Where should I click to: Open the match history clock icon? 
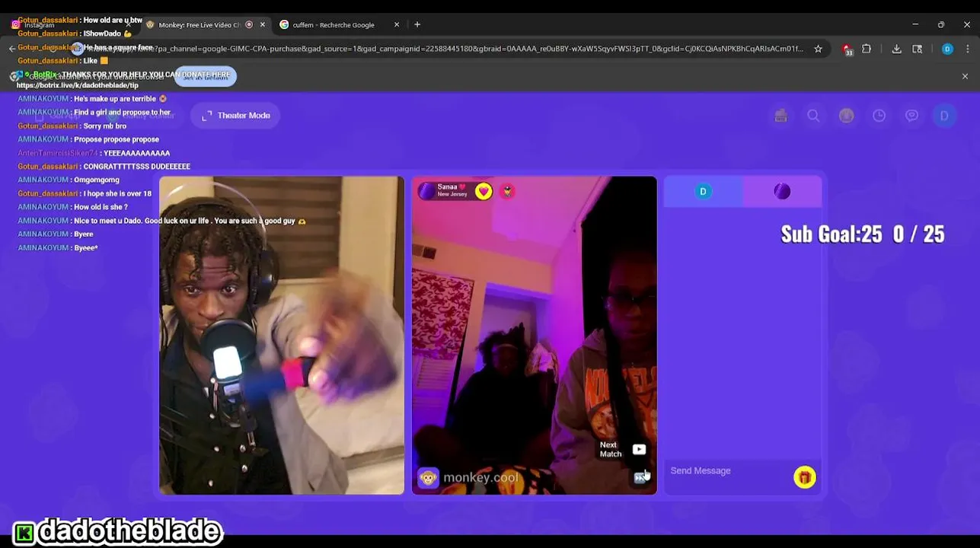(879, 116)
